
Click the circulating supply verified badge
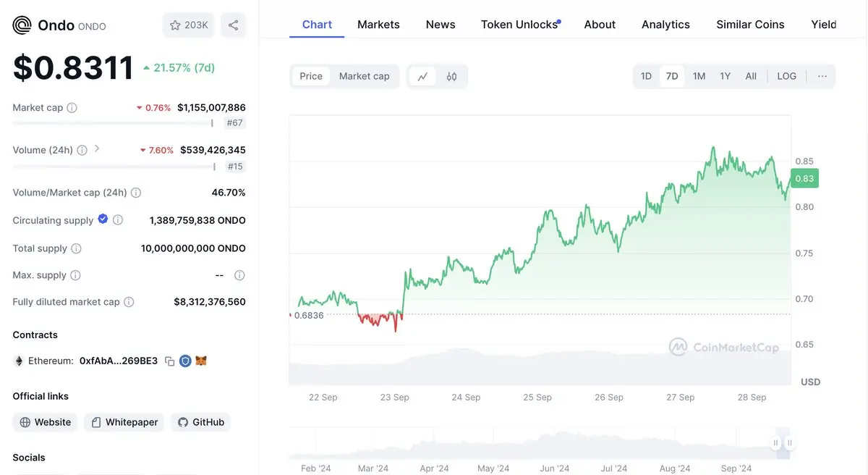pyautogui.click(x=103, y=219)
